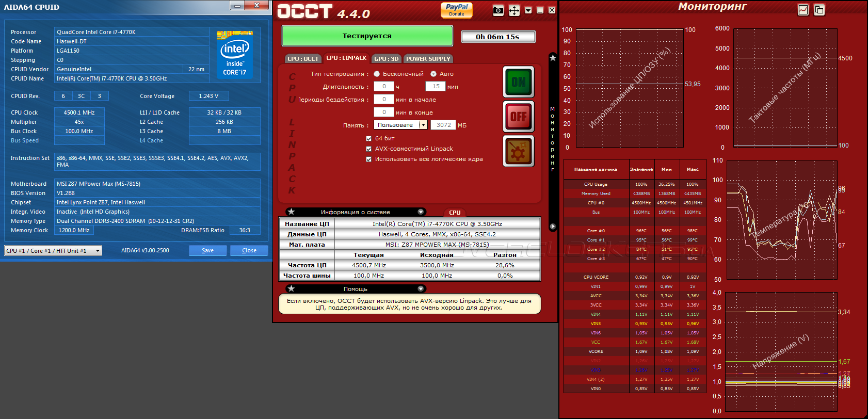Toggle the 64 бит checkbox

pos(368,138)
